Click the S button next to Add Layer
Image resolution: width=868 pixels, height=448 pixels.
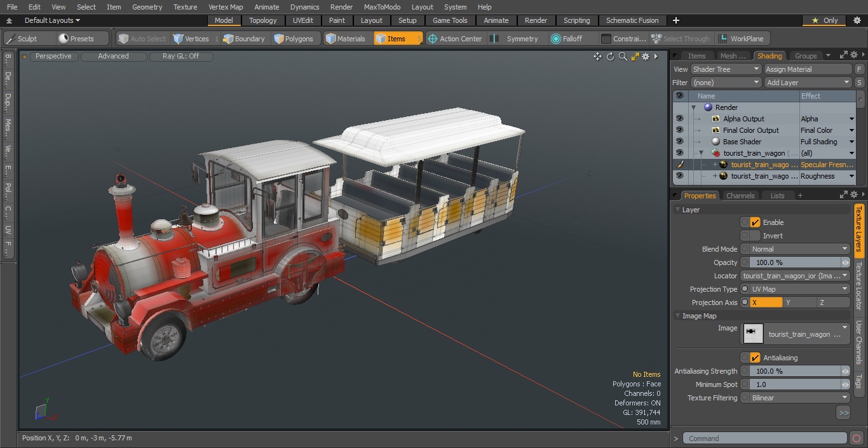pyautogui.click(x=859, y=83)
